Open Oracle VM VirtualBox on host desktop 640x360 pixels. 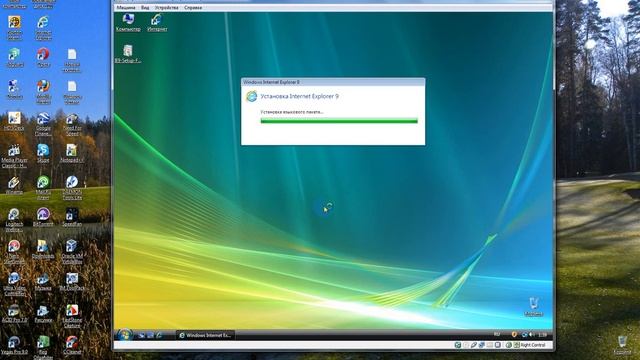pos(72,252)
